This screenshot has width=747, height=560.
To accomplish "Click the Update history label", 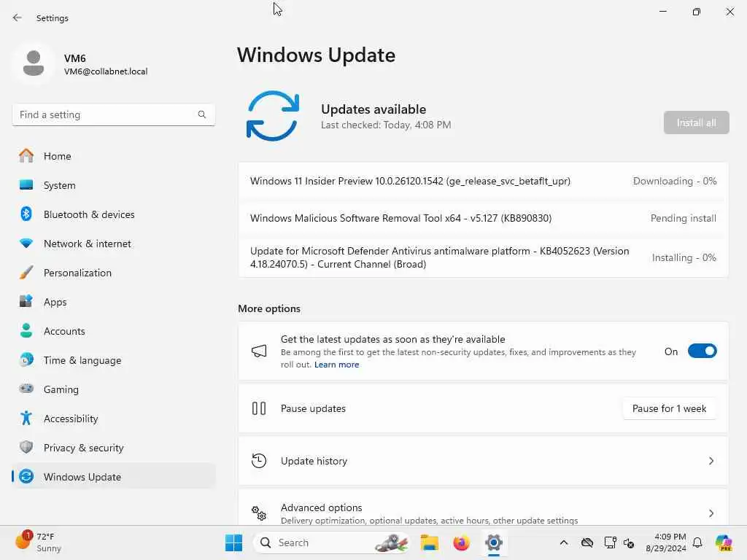I will pyautogui.click(x=314, y=461).
